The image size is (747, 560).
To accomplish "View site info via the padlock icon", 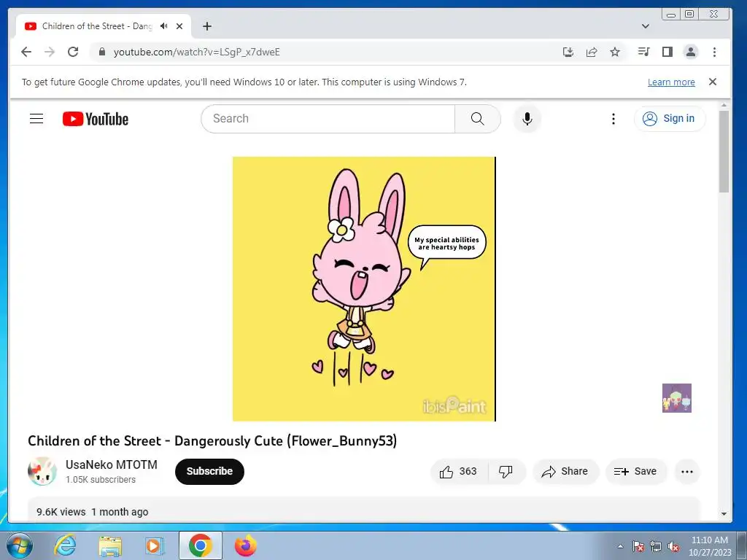I will click(101, 52).
